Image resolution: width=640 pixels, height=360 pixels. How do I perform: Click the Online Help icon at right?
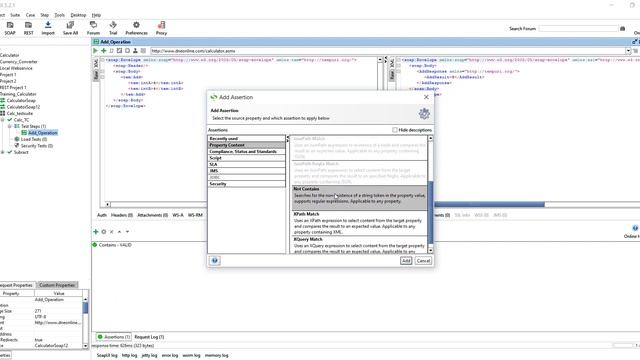point(635,228)
